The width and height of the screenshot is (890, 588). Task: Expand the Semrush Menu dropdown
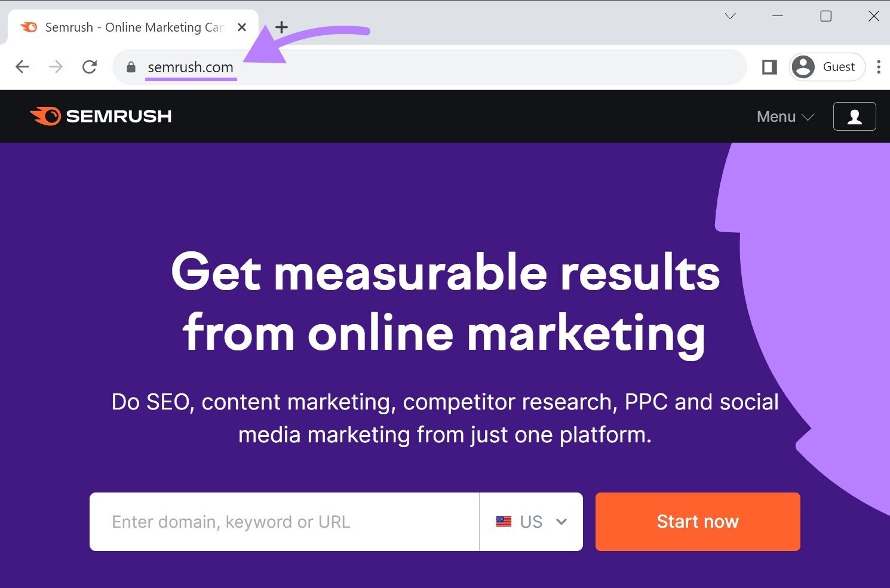pos(785,116)
